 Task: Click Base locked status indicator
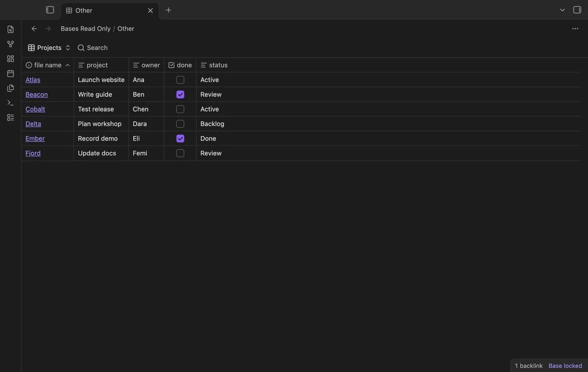(565, 366)
